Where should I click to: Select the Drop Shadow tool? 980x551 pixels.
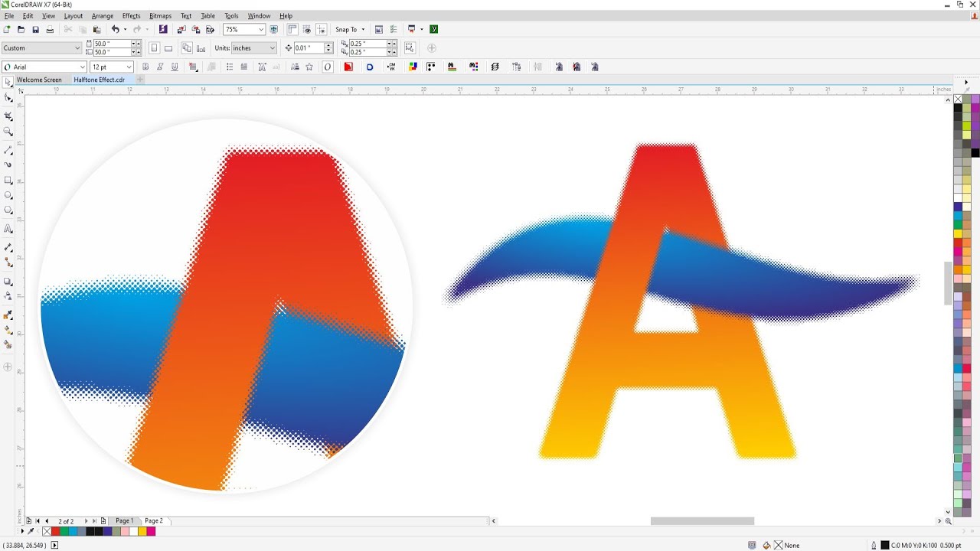click(8, 282)
